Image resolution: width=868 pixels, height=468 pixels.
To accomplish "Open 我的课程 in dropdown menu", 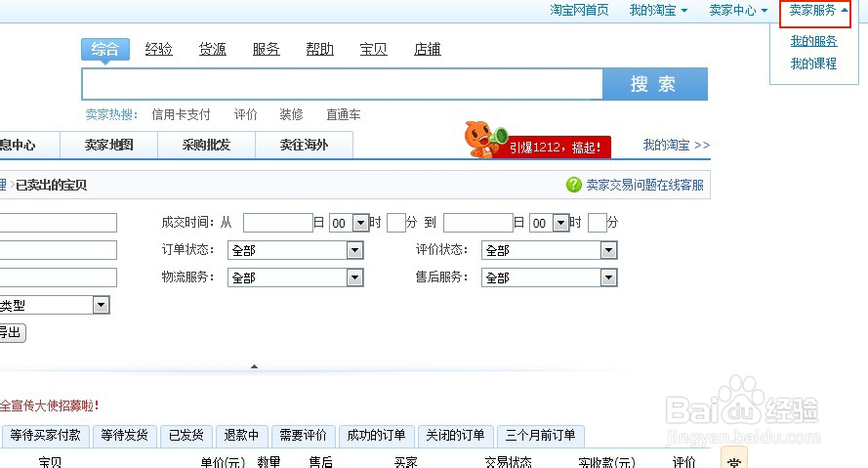I will (x=813, y=64).
